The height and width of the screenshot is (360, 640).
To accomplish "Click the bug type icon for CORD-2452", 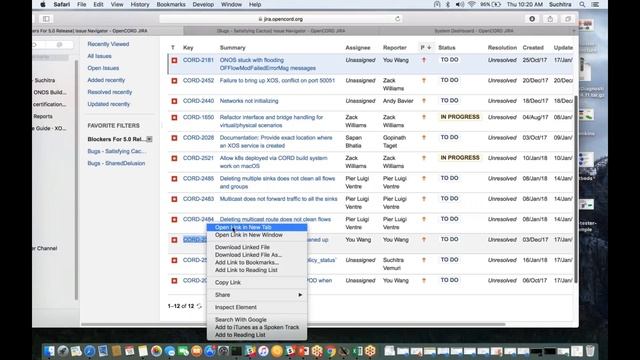I will [174, 81].
